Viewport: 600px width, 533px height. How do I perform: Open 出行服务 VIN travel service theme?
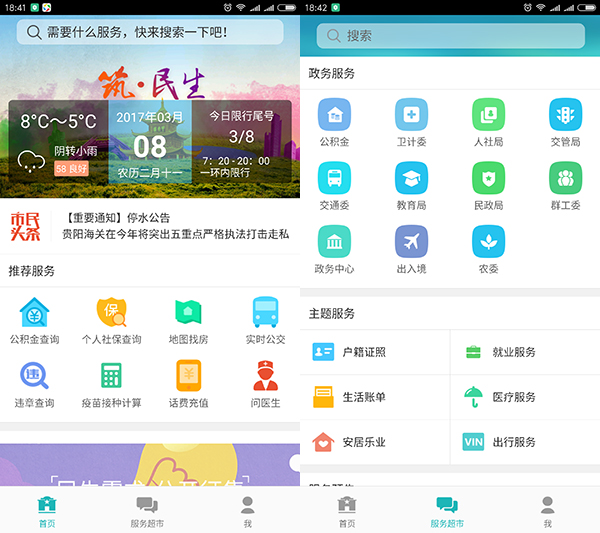525,442
